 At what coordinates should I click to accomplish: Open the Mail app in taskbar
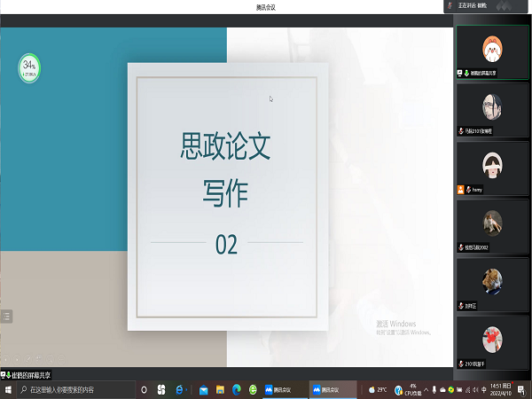tap(204, 389)
